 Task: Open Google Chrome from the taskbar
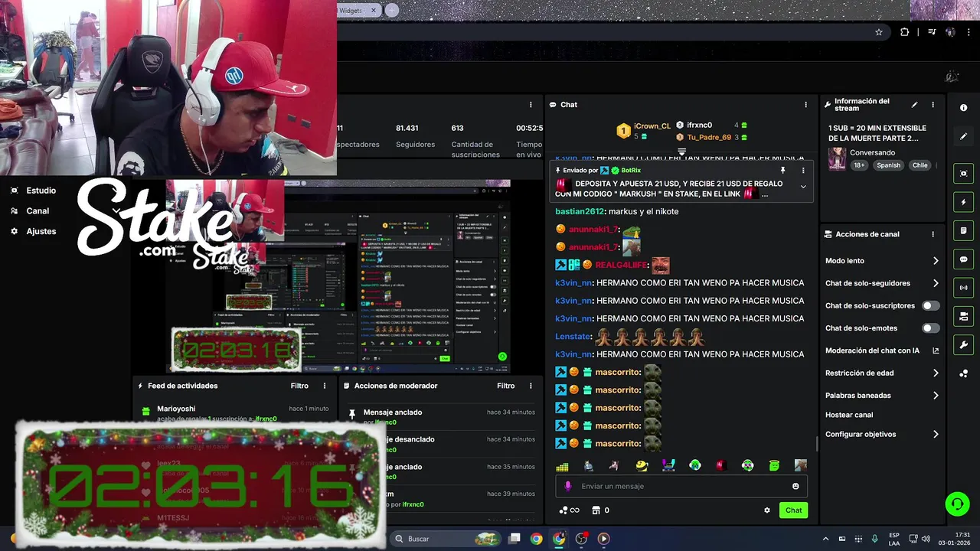(536, 539)
